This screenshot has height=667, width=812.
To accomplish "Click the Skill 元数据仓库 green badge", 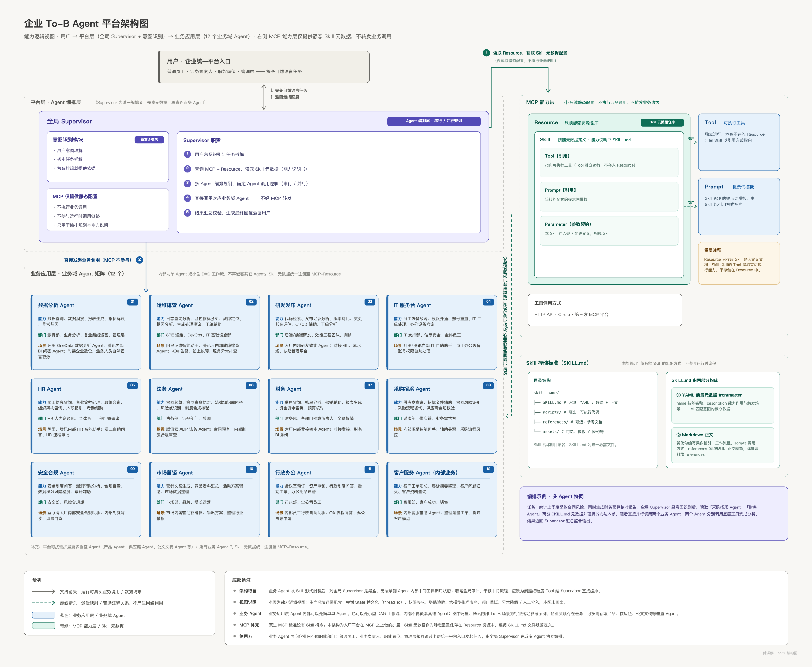I will tap(662, 122).
